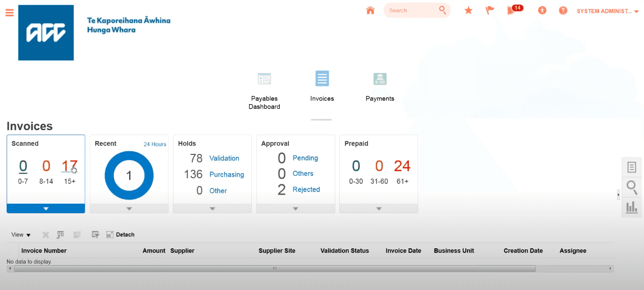Click the search magnifier icon
644x290 pixels.
coord(443,10)
